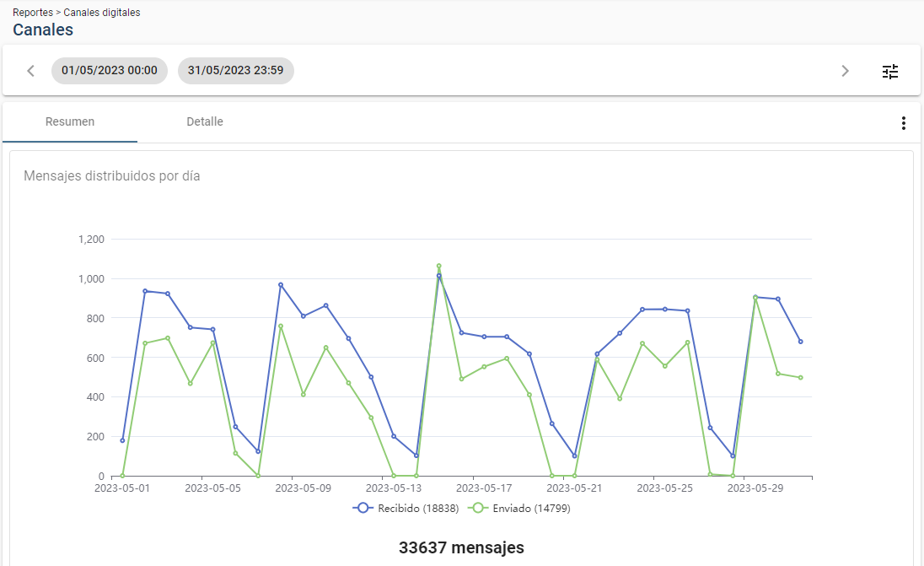Open the three-dot more options menu

(x=904, y=122)
